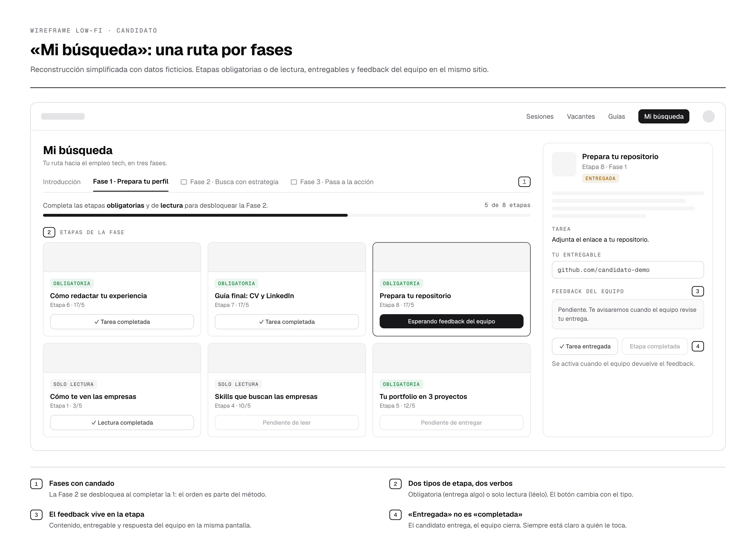Click Tarea completada under Guía final: CV y LinkedIn
Screen dimensions: 756x558
[x=286, y=321]
